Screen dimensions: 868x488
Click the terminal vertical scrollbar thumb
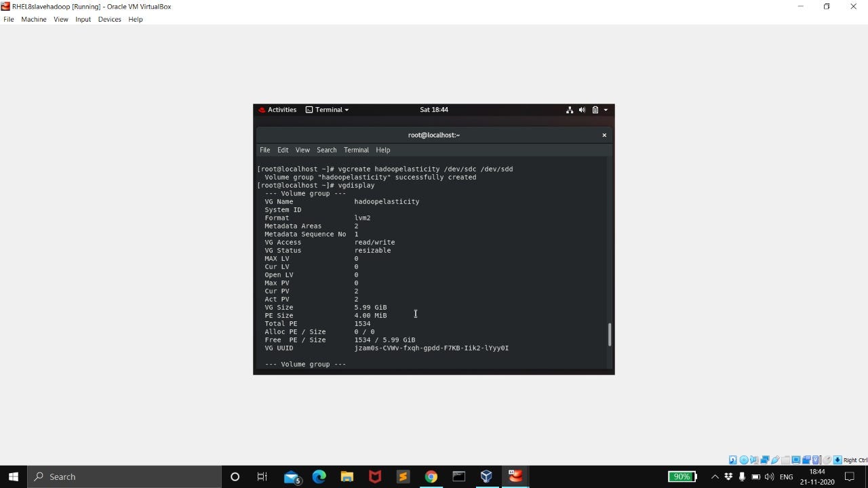click(609, 334)
